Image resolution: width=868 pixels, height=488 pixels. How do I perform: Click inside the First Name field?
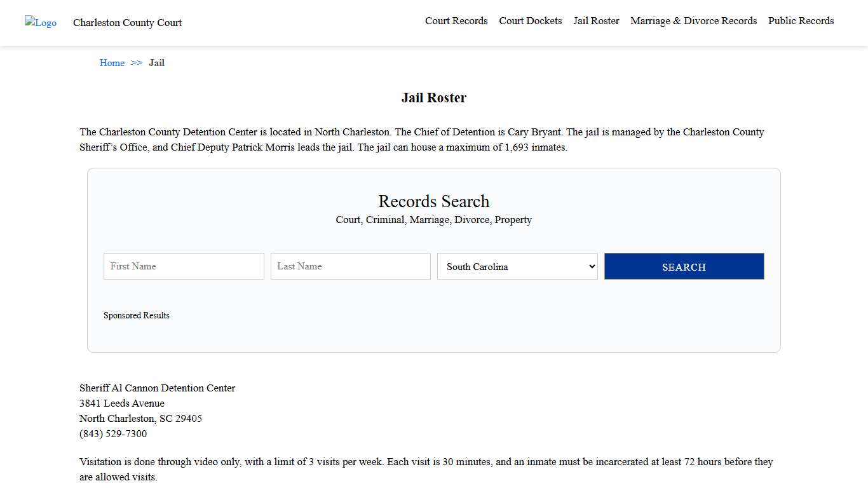tap(183, 266)
